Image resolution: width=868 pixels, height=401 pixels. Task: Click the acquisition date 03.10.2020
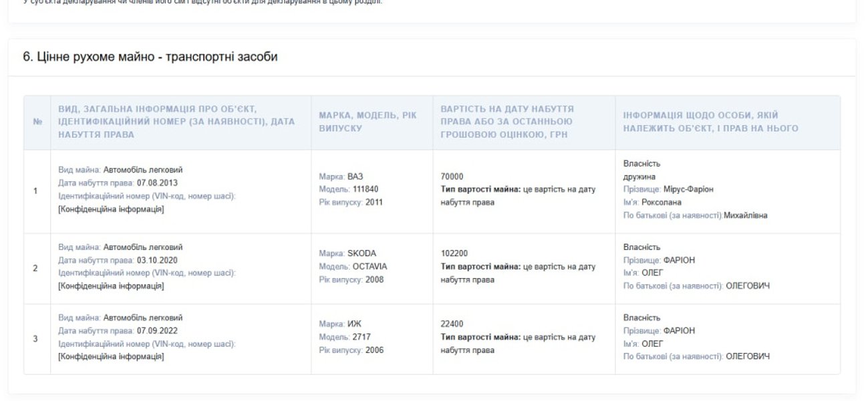[x=158, y=260]
